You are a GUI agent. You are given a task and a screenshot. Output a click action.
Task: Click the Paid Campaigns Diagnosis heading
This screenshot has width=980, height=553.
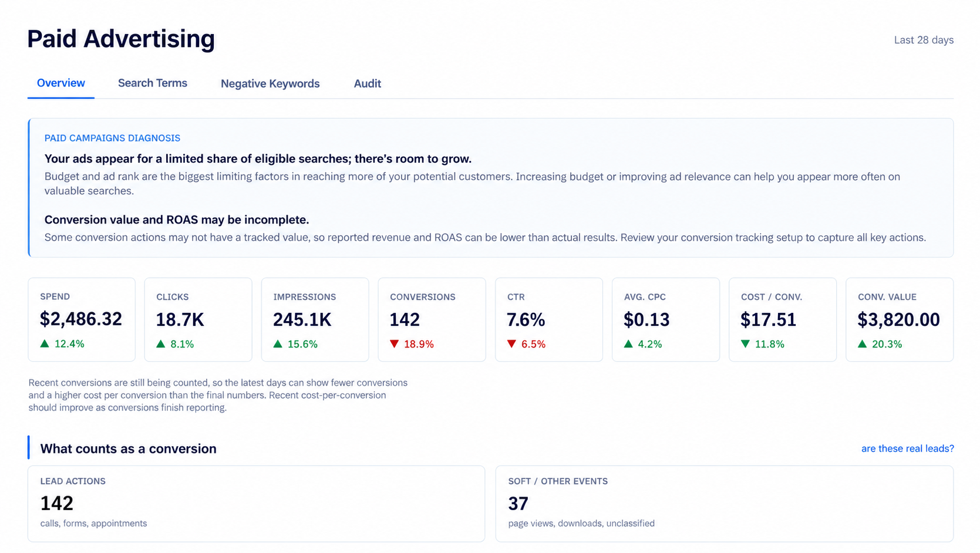pyautogui.click(x=112, y=138)
